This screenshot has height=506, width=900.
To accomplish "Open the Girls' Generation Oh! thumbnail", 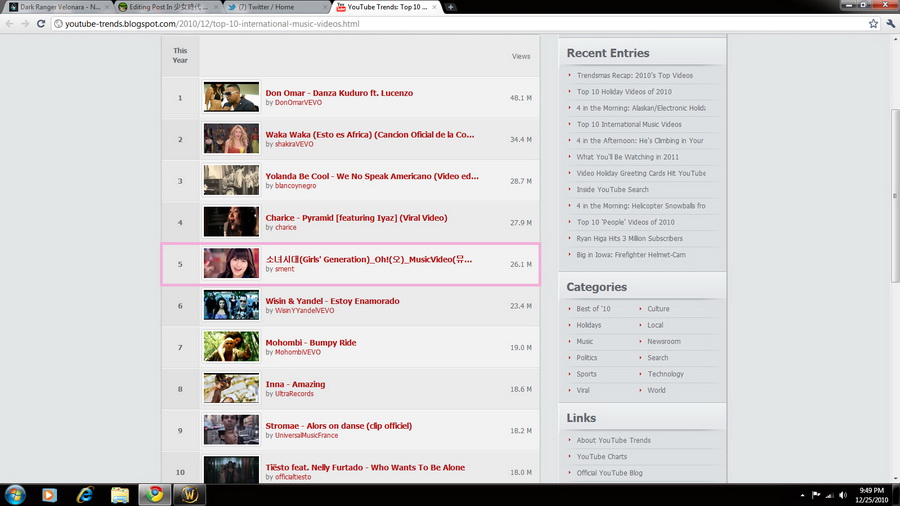I will pos(231,263).
